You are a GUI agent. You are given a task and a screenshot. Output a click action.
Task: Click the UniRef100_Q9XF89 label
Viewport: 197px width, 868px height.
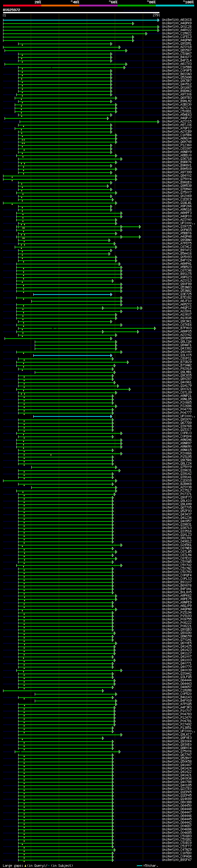click(177, 285)
